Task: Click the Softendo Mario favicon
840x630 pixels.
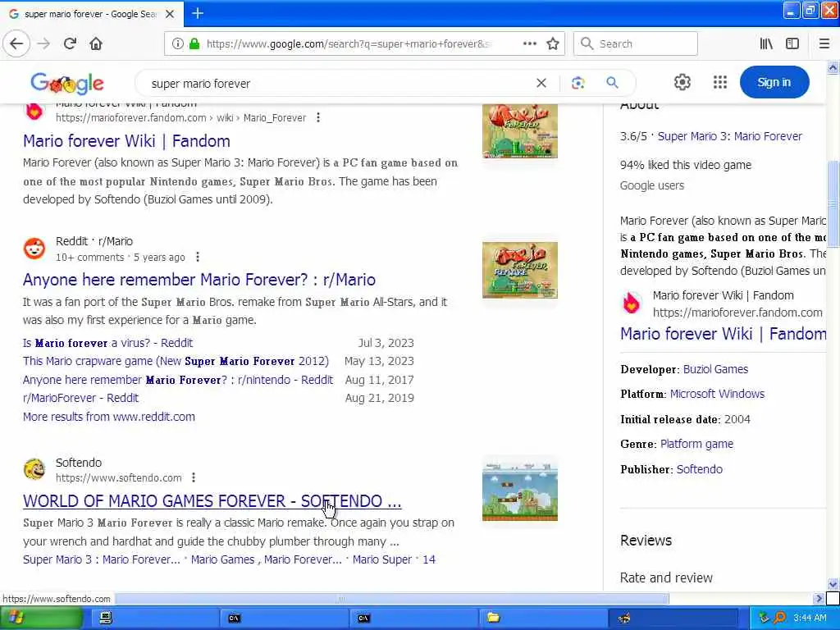Action: click(34, 469)
